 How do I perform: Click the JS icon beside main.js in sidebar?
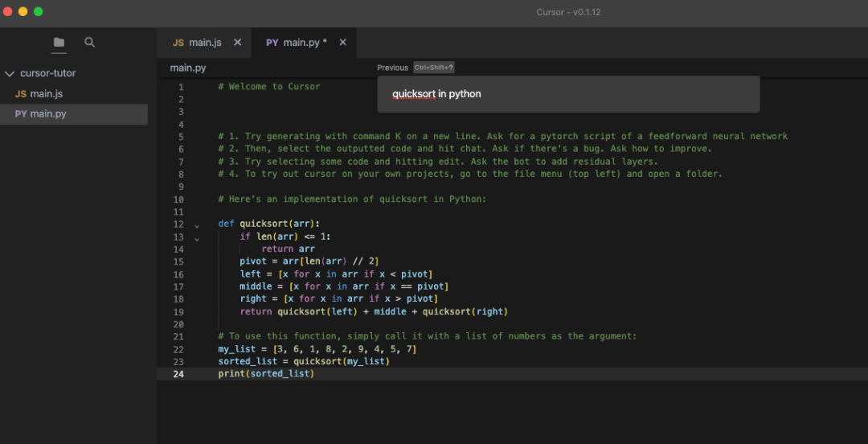tap(20, 94)
